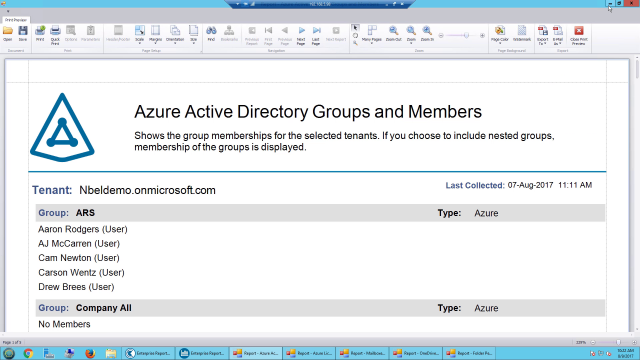
Task: Save the report using the Save icon
Action: tap(23, 33)
